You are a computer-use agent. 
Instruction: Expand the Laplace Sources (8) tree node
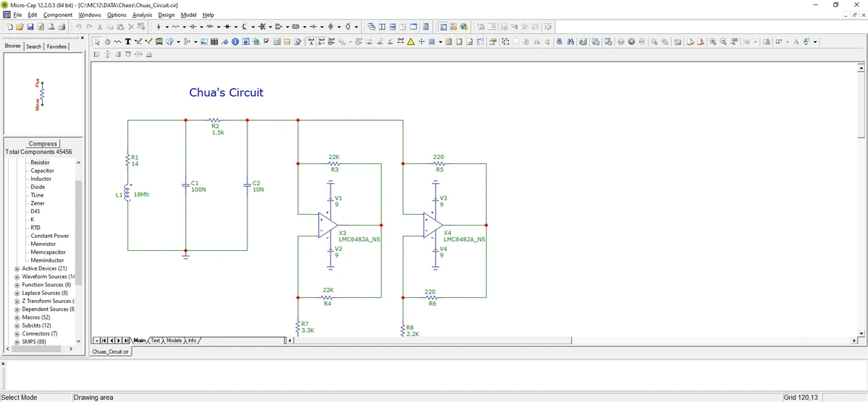pos(17,293)
